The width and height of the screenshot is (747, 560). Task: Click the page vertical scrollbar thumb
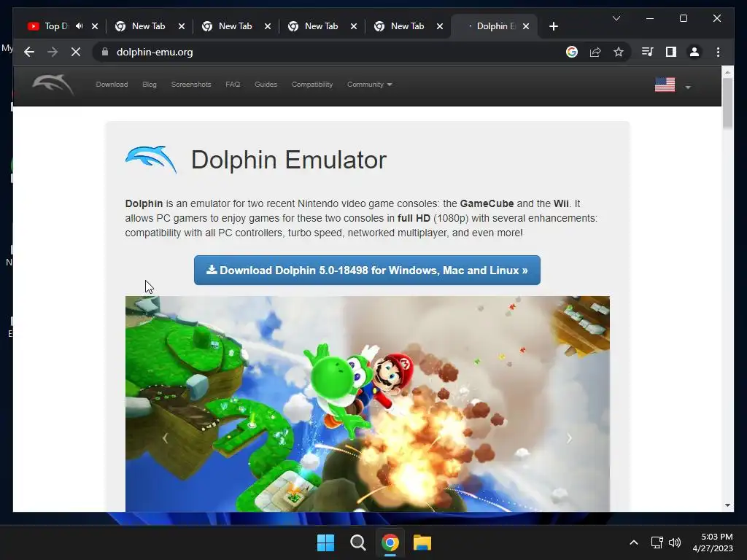click(727, 103)
